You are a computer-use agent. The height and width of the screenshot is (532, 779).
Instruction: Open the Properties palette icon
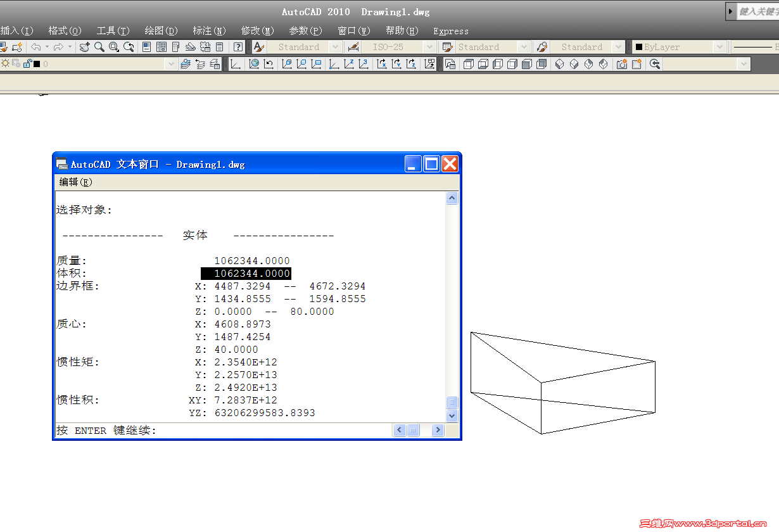coord(147,47)
